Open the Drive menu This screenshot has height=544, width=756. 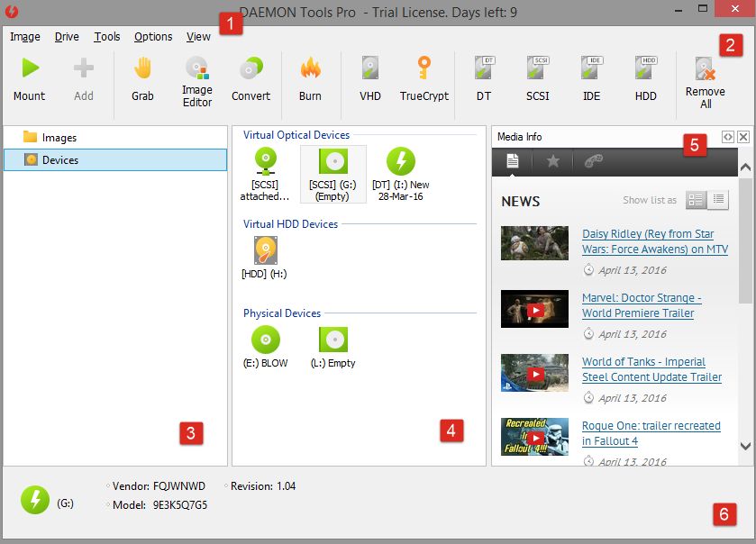[x=67, y=37]
